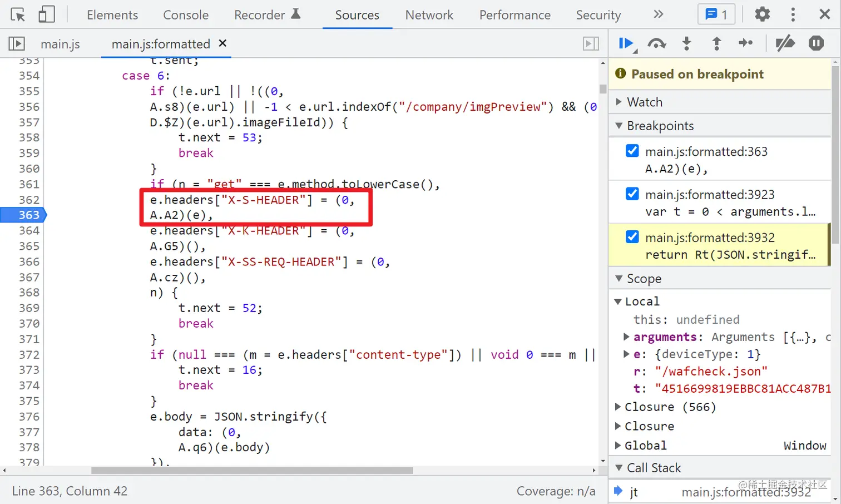The image size is (841, 504).
Task: Open DevTools settings gear
Action: [763, 14]
